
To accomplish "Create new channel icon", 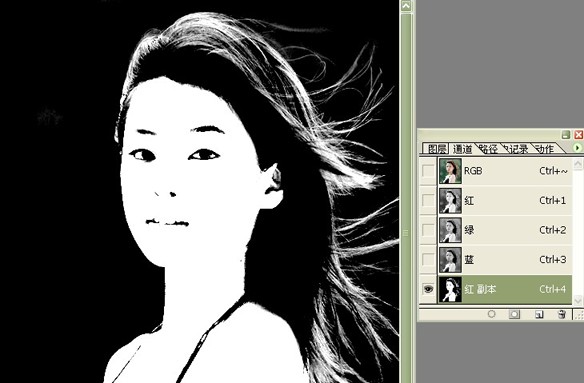I will click(x=539, y=314).
